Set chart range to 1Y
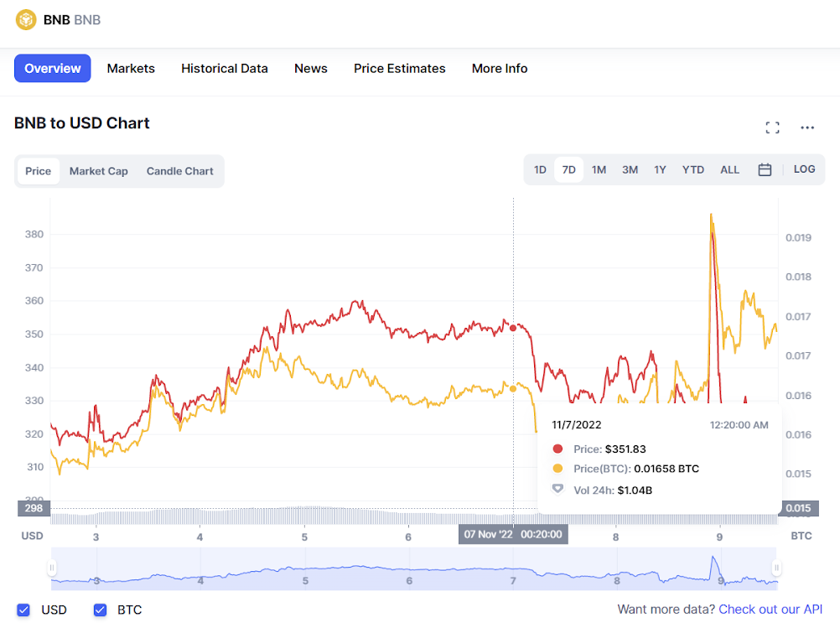Image resolution: width=840 pixels, height=628 pixels. (660, 170)
